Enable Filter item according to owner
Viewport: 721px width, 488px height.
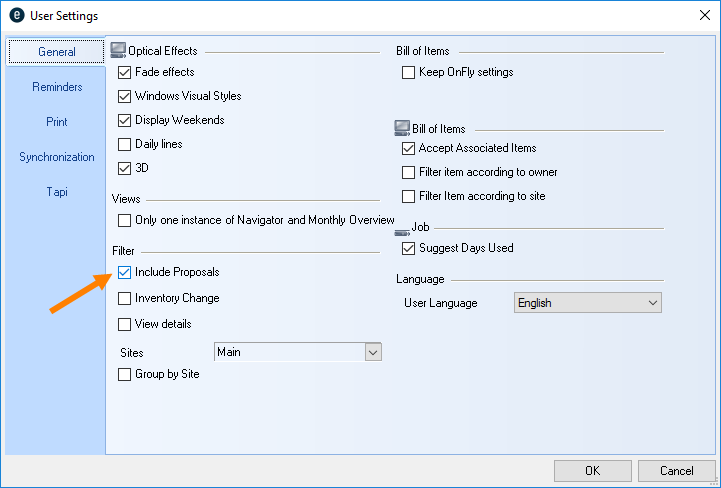(x=408, y=172)
